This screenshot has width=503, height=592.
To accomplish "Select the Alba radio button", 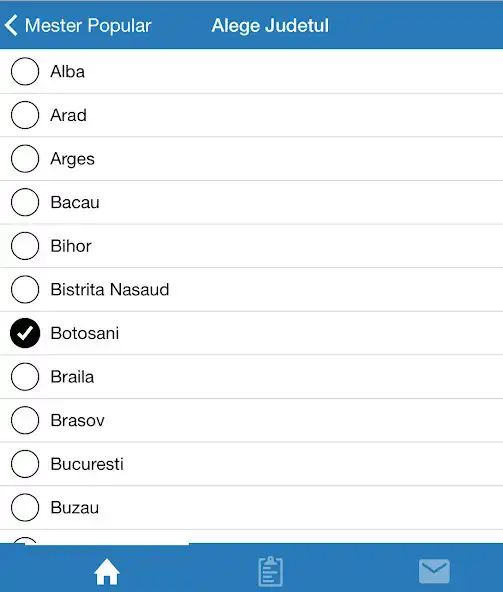I will coord(25,71).
